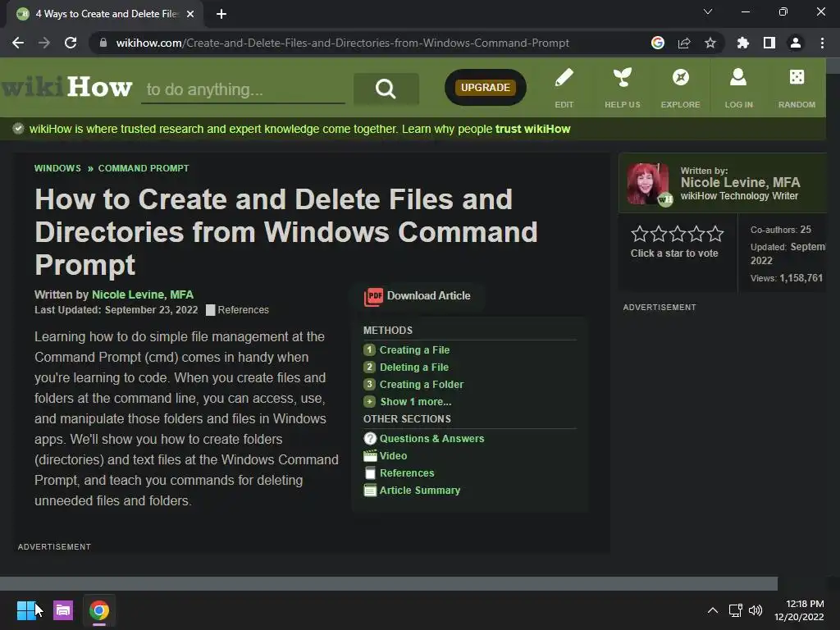This screenshot has width=840, height=630.
Task: Vote two stars rating
Action: tap(659, 234)
